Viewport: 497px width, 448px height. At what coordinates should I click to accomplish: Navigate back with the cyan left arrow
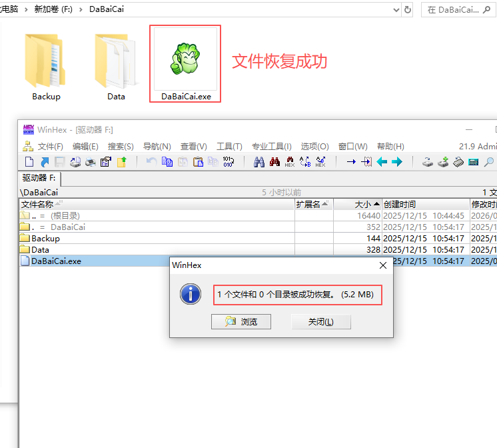pyautogui.click(x=382, y=162)
